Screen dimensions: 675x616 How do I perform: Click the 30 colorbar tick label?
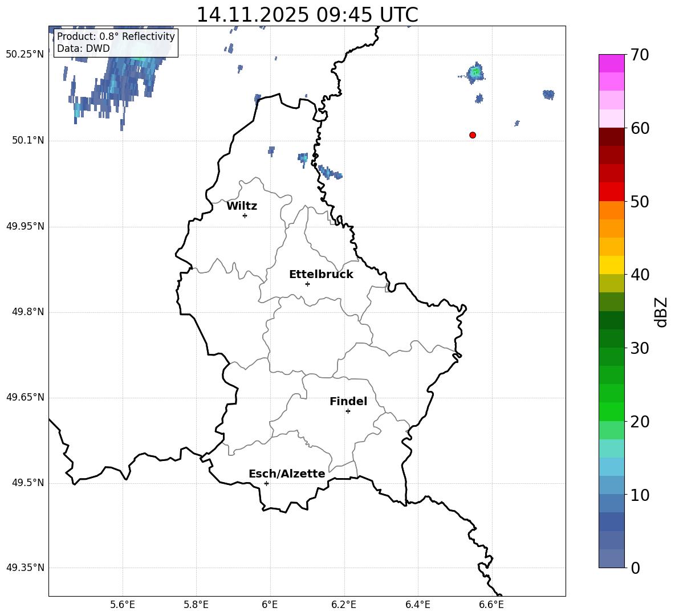click(639, 348)
